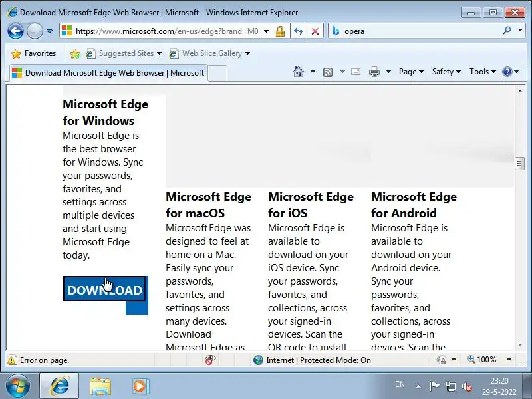
Task: Open Suggested Sites link
Action: (x=124, y=53)
